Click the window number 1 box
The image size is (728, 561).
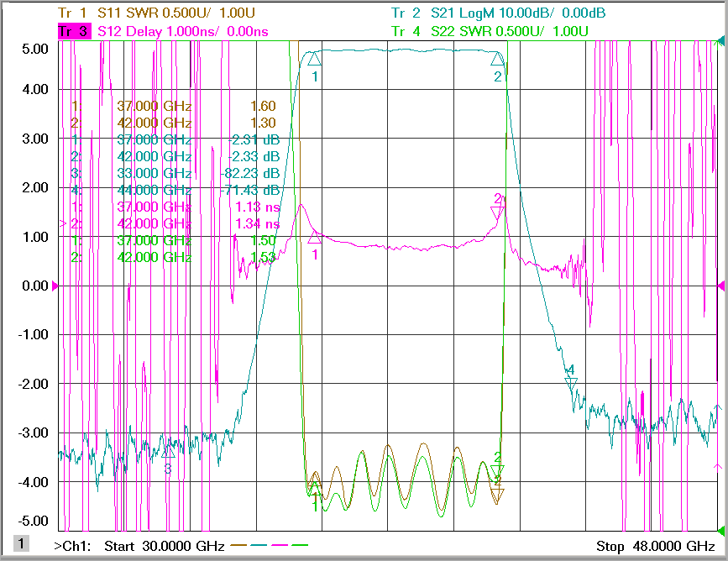pos(21,543)
